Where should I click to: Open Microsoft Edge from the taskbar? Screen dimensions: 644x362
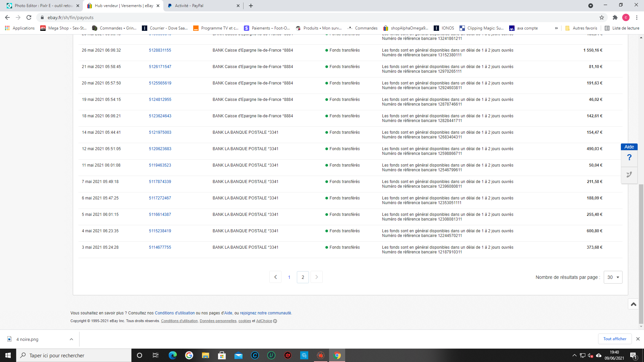coord(172,355)
